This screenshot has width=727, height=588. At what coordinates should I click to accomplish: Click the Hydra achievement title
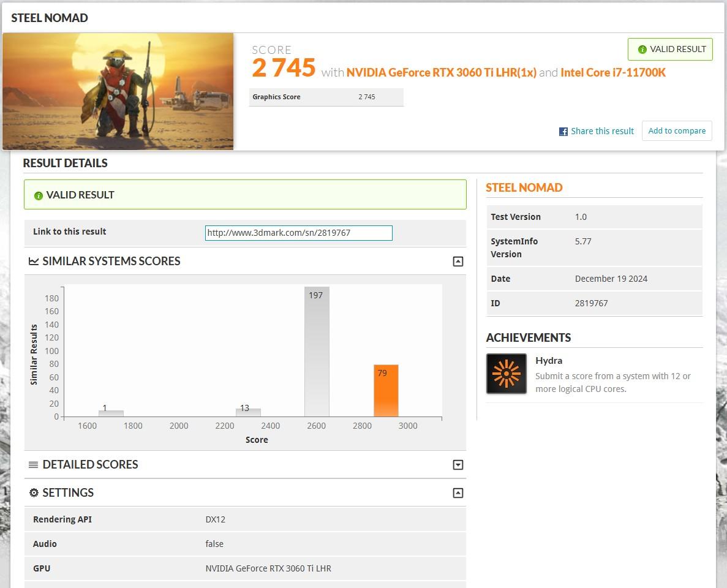[x=549, y=361]
